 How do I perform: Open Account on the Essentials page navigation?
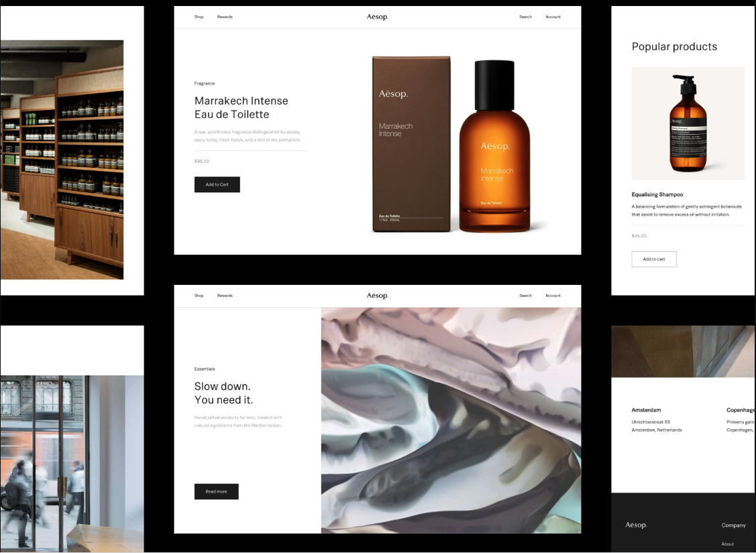pyautogui.click(x=553, y=296)
